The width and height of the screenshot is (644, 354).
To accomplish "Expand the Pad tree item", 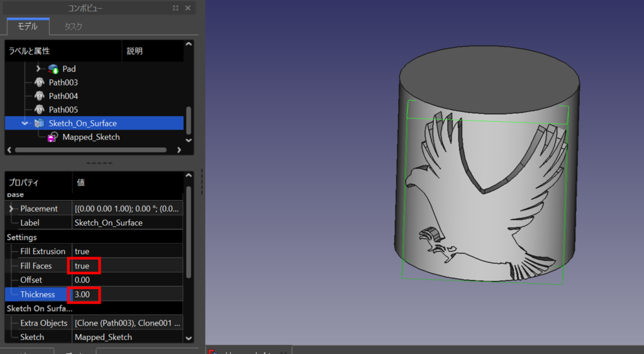I will tap(39, 69).
